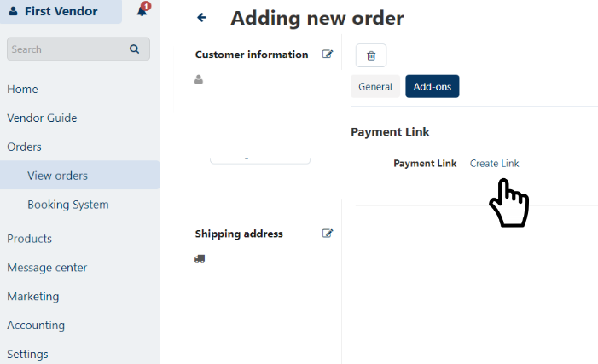Image resolution: width=598 pixels, height=364 pixels.
Task: Click the notifications bell icon
Action: click(142, 11)
